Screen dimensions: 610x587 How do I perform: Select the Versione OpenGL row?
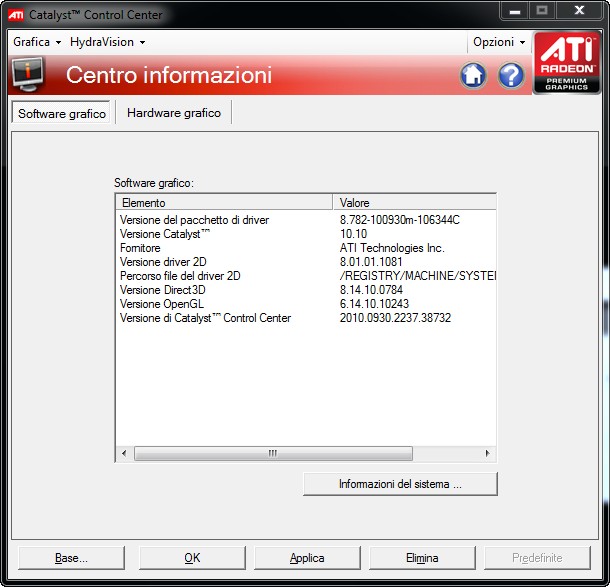(x=306, y=304)
